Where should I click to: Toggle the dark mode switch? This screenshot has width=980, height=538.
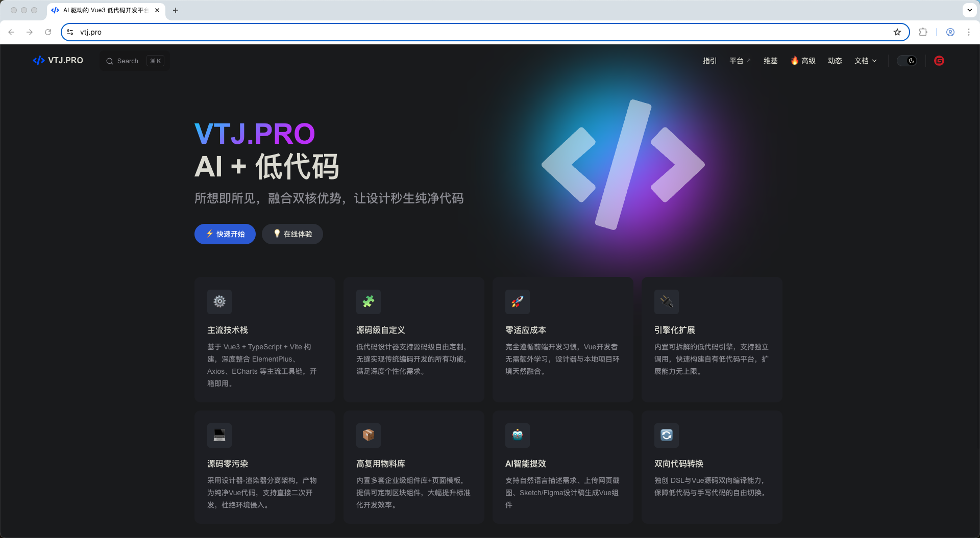click(908, 60)
